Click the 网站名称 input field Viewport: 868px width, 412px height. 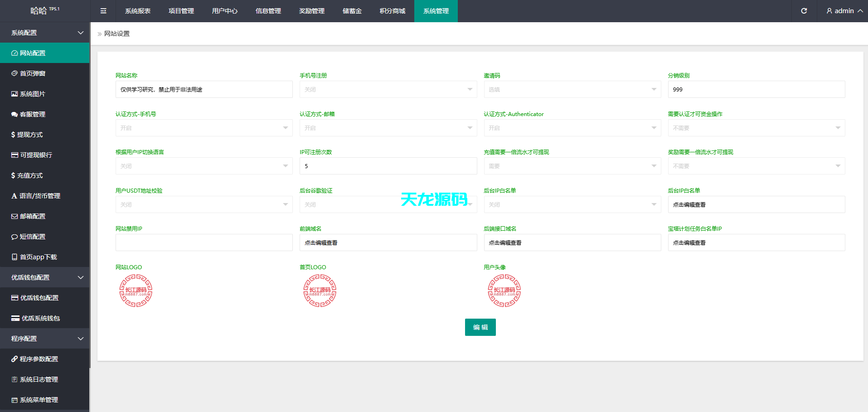204,89
